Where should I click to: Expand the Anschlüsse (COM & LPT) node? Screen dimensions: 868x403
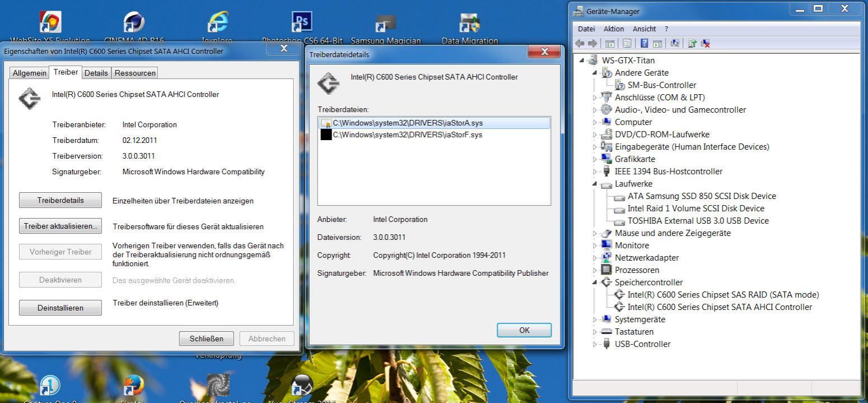pos(595,98)
